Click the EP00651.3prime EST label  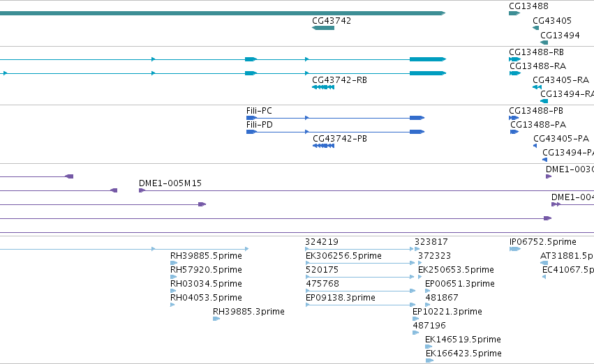[460, 284]
